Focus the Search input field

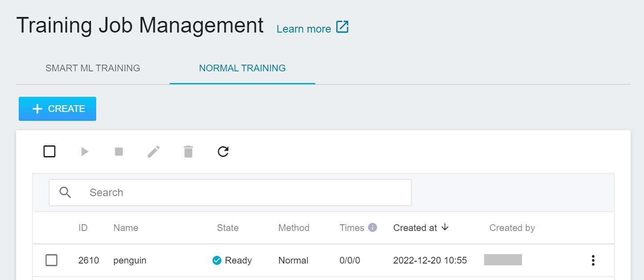pos(245,193)
